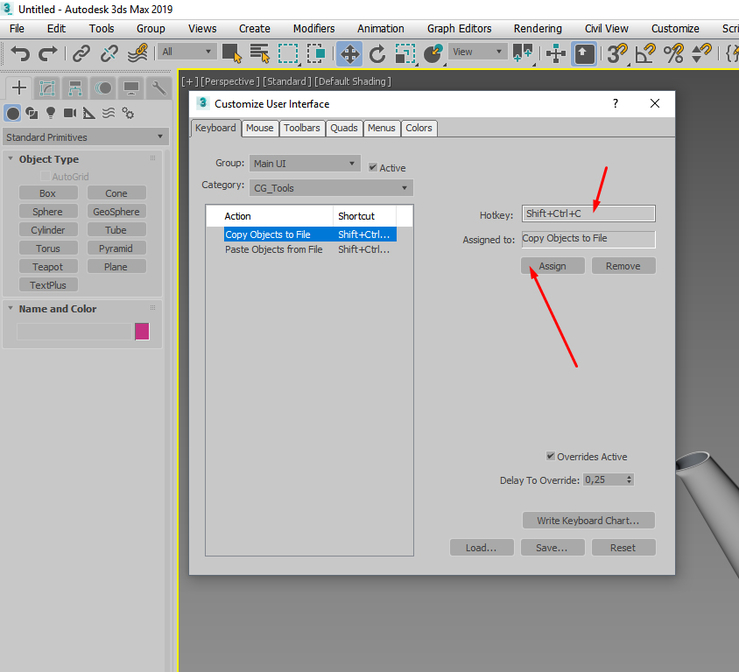Activate the Select and Place tool
This screenshot has height=672, width=739.
[433, 54]
